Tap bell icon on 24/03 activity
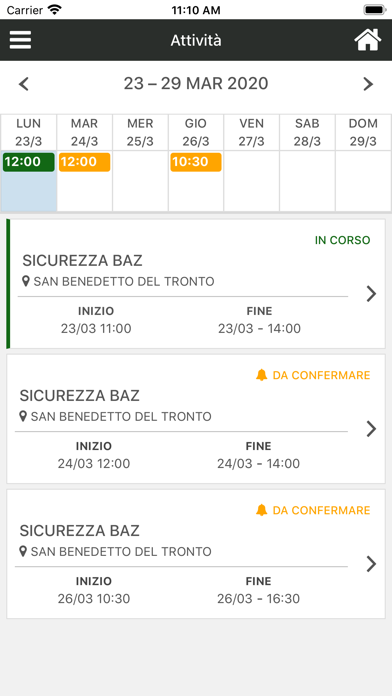Image resolution: width=392 pixels, height=696 pixels. click(261, 375)
